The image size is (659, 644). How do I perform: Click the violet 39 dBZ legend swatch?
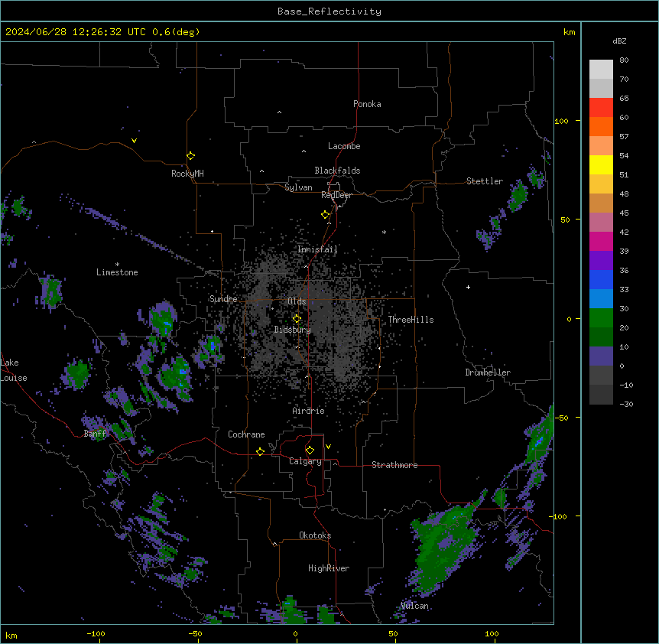[601, 261]
